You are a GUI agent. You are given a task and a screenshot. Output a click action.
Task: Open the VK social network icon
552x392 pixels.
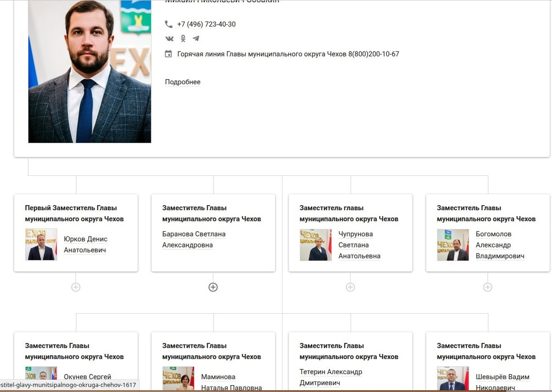tap(170, 39)
